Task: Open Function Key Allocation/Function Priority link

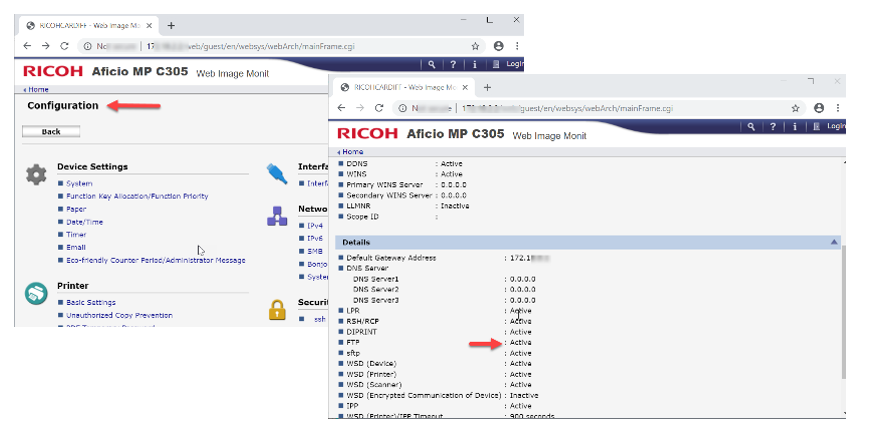Action: point(137,197)
